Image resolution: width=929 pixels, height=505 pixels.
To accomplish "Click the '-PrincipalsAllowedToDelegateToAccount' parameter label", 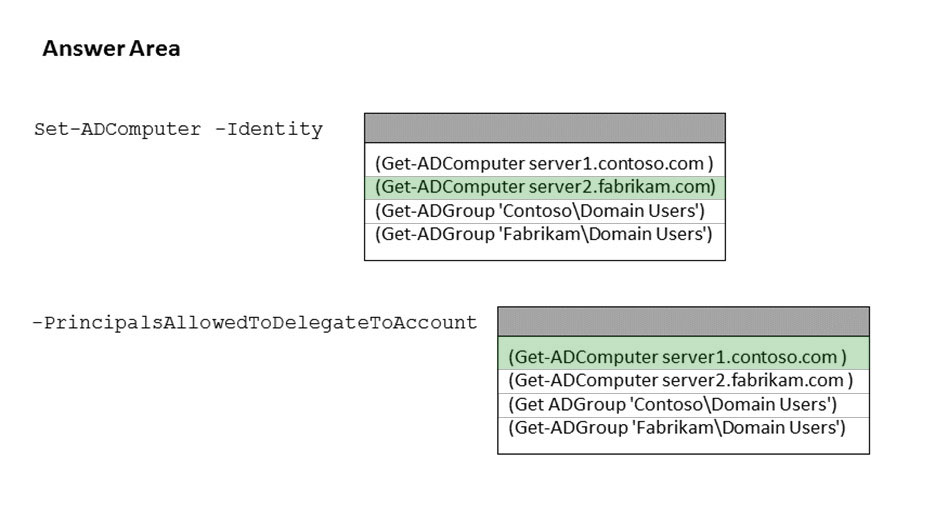I will click(x=254, y=323).
